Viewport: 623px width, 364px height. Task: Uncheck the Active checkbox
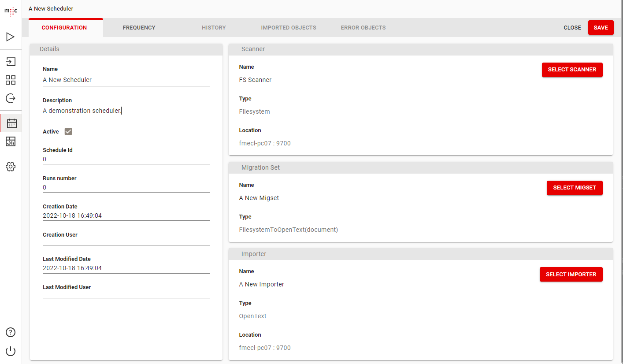[x=68, y=131]
